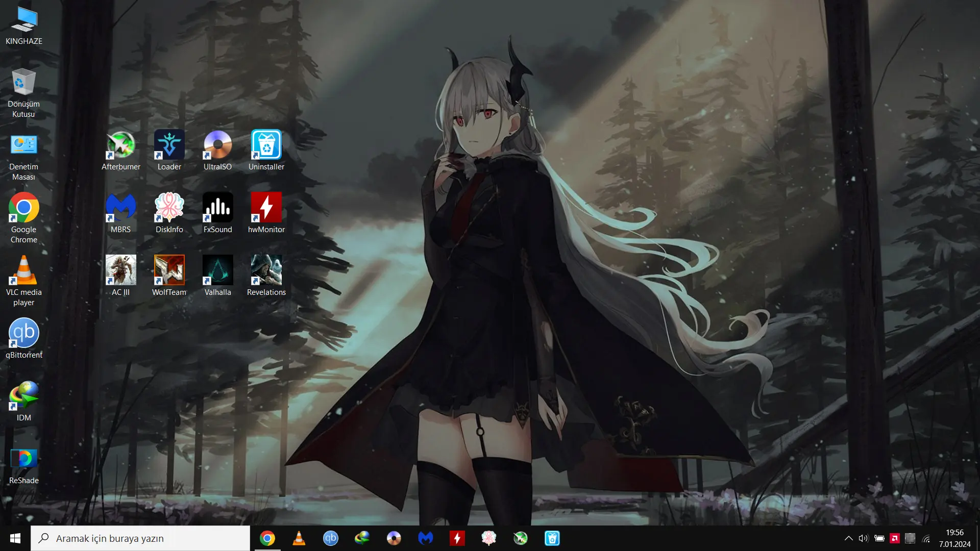Screen dimensions: 980x551
Task: Open Afterburner from the taskbar
Action: (x=521, y=538)
